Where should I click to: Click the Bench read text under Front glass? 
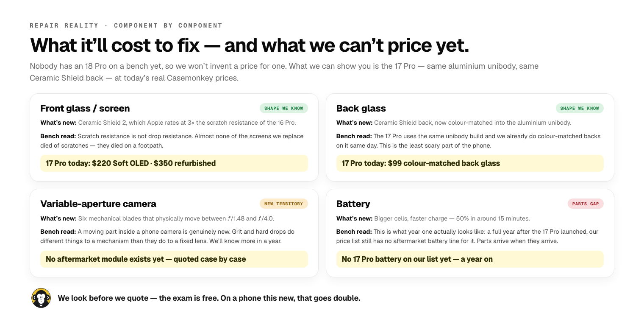(172, 141)
